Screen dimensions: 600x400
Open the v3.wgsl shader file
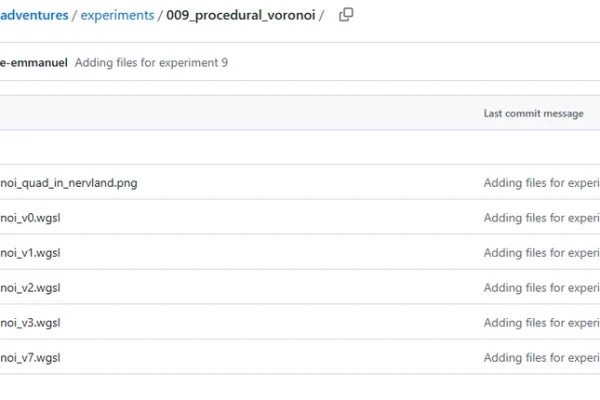click(32, 323)
